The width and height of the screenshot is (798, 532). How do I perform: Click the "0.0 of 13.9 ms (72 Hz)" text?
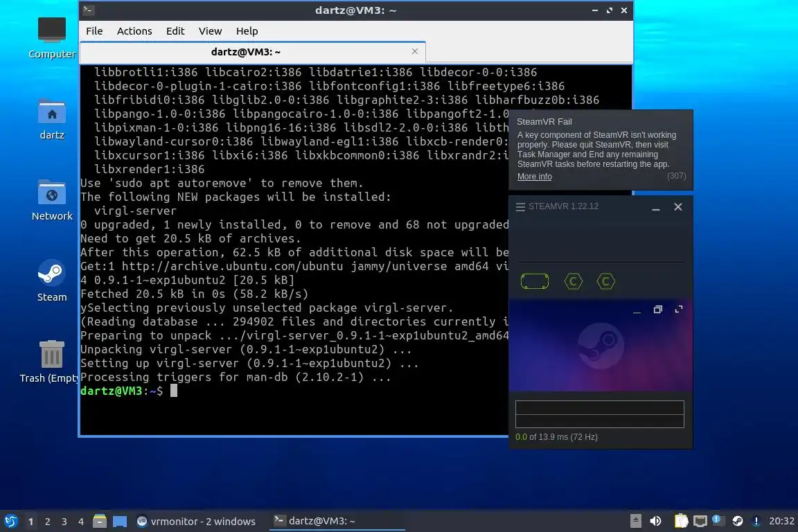556,437
